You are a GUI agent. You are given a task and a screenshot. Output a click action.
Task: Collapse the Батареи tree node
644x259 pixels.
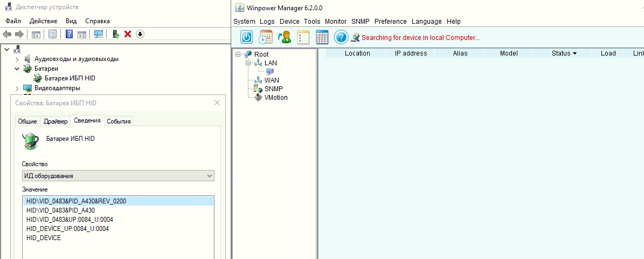coord(17,69)
